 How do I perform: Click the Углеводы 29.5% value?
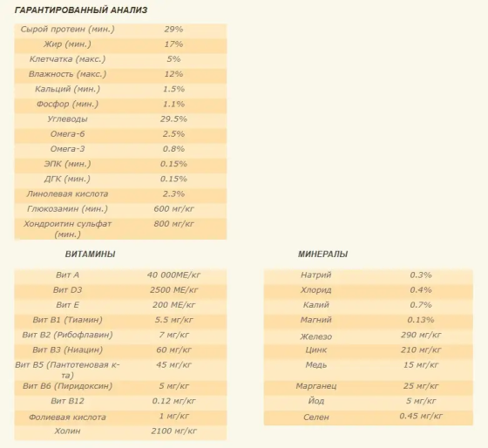(173, 119)
